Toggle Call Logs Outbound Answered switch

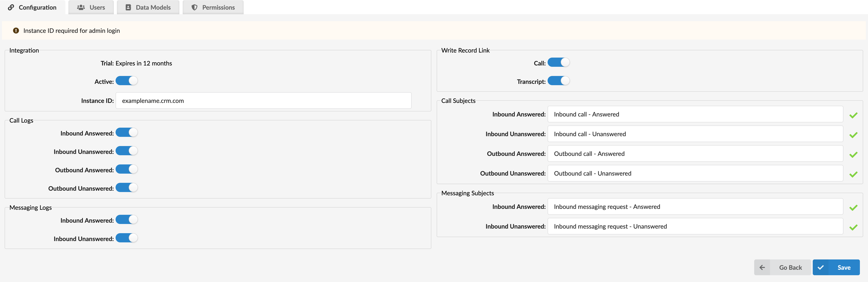(x=127, y=169)
